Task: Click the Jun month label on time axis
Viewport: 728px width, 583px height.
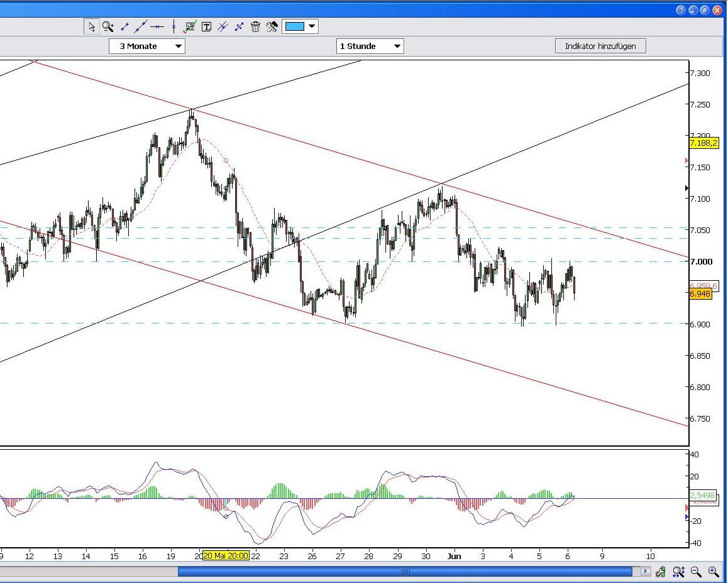Action: (454, 556)
